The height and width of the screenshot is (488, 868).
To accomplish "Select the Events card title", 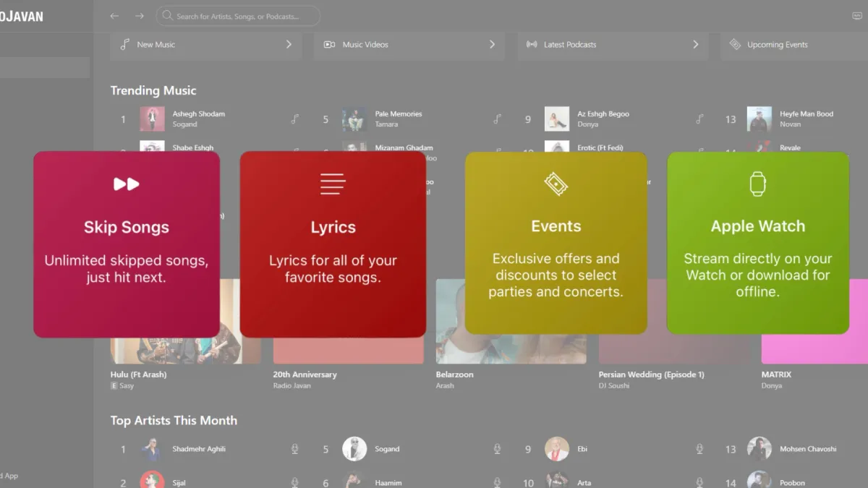I will click(556, 226).
